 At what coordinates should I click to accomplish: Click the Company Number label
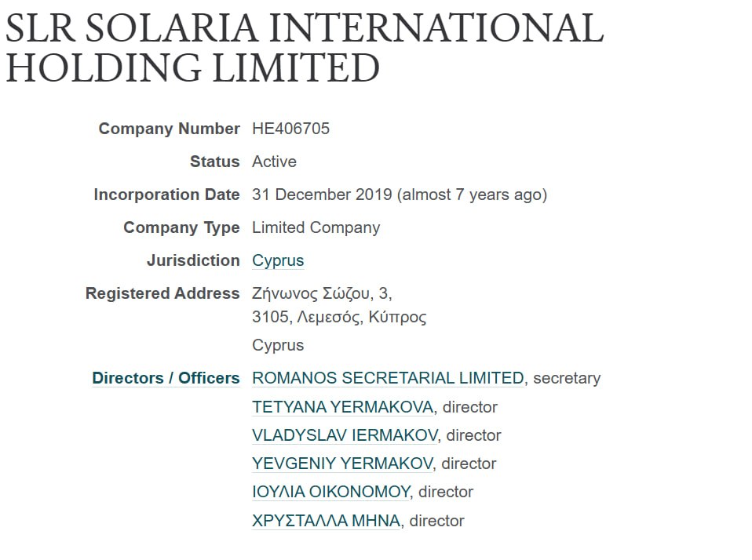[x=170, y=129]
